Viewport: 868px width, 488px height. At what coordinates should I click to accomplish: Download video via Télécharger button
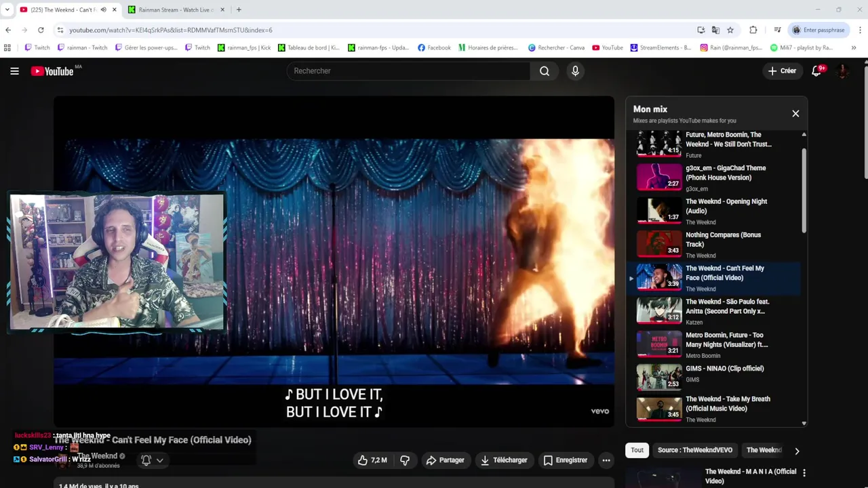[504, 460]
